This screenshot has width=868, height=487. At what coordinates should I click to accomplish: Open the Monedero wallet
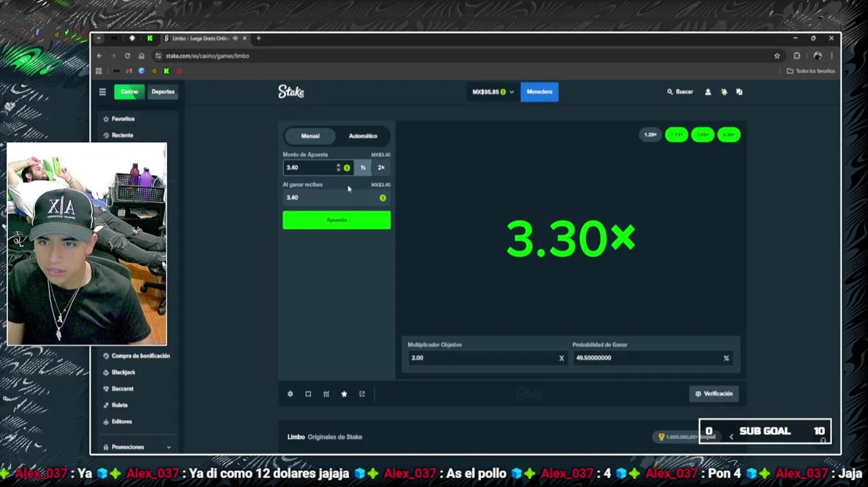coord(539,92)
